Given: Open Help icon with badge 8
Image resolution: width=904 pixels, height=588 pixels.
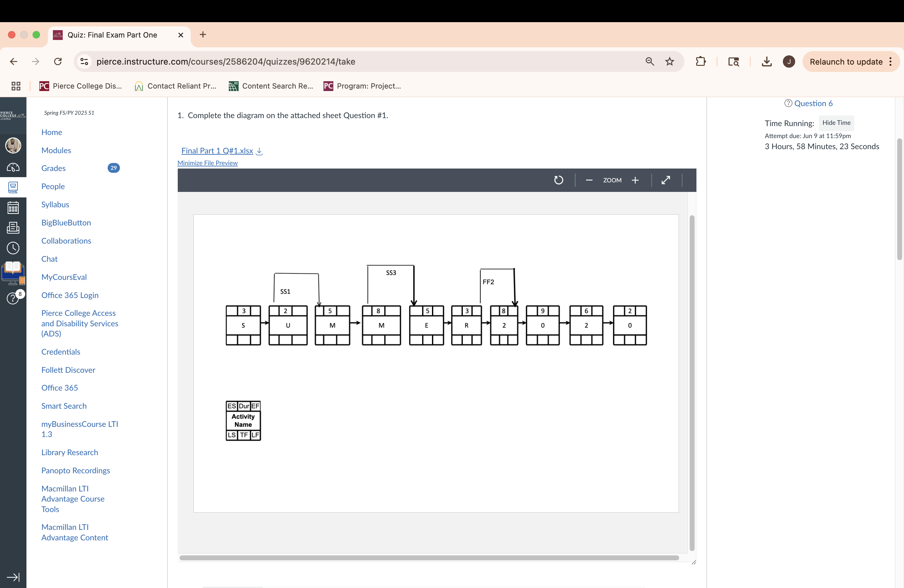Looking at the screenshot, I should [13, 299].
